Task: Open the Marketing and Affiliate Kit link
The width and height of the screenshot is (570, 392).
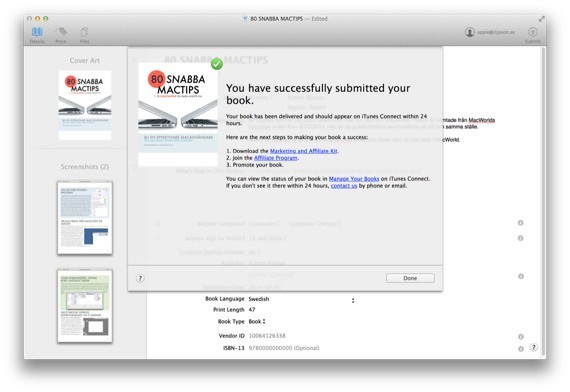Action: 304,151
